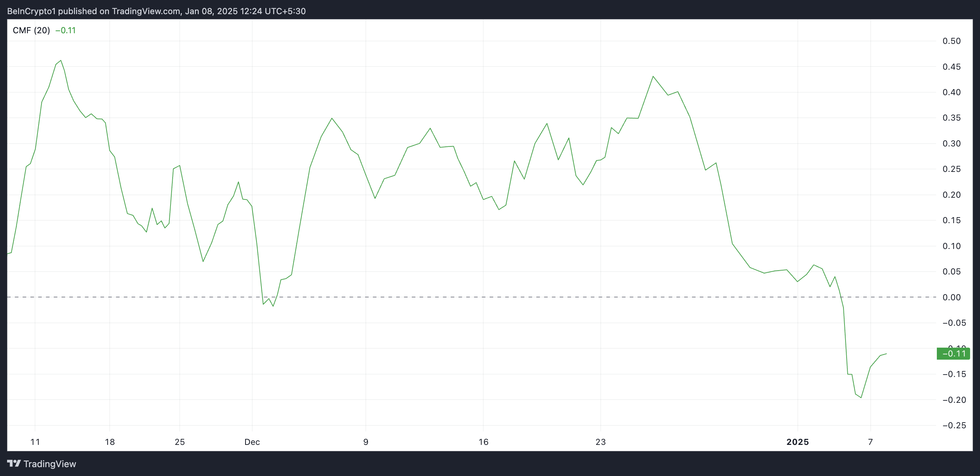The width and height of the screenshot is (980, 476).
Task: Click the 25 date axis label
Action: [x=180, y=442]
